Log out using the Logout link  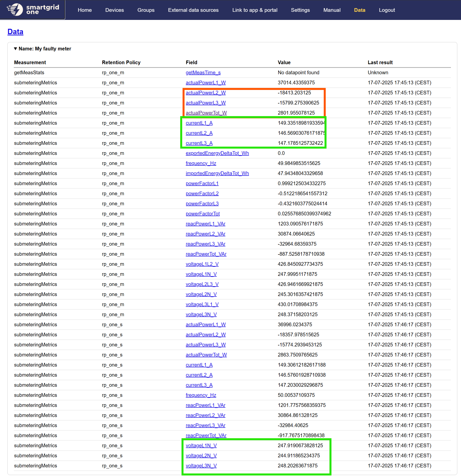tap(387, 10)
